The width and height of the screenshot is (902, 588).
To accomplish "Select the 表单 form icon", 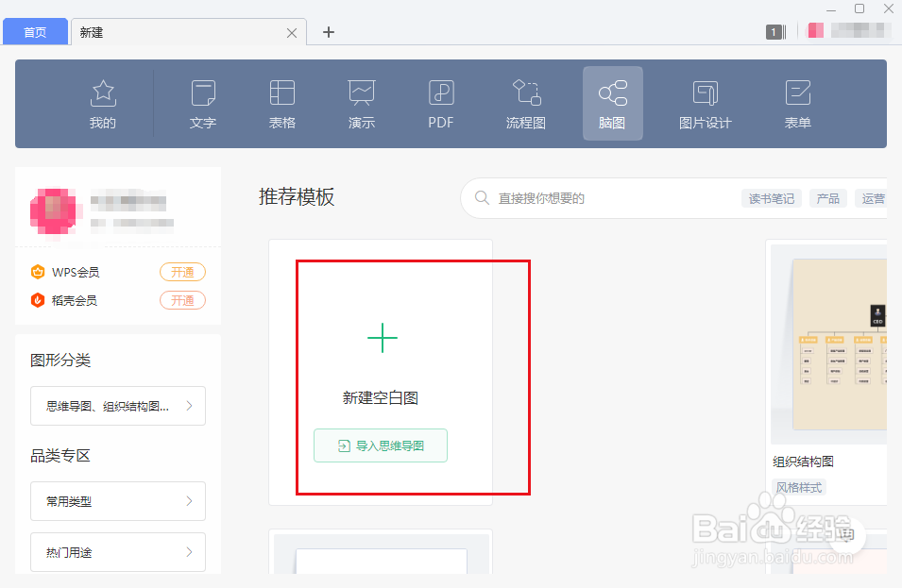I will 797,102.
